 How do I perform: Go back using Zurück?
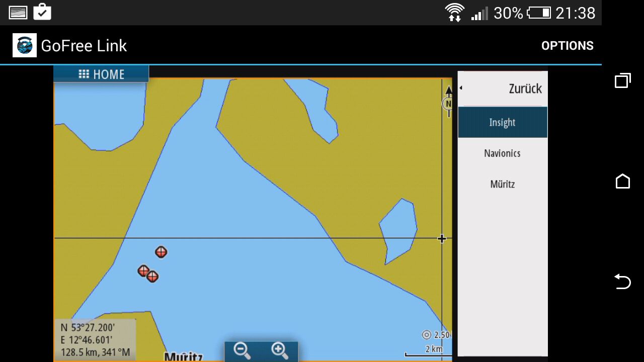click(502, 89)
